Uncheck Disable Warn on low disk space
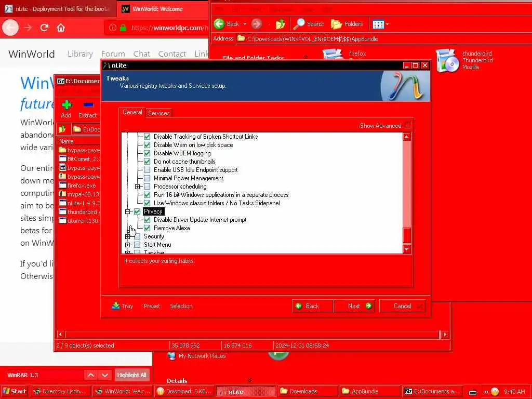The height and width of the screenshot is (399, 532). click(147, 145)
